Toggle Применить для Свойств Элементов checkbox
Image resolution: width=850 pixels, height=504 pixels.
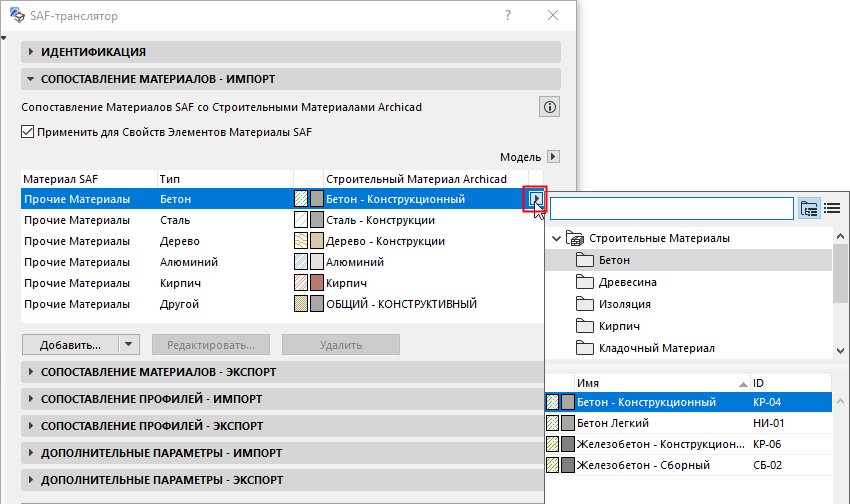coord(28,132)
